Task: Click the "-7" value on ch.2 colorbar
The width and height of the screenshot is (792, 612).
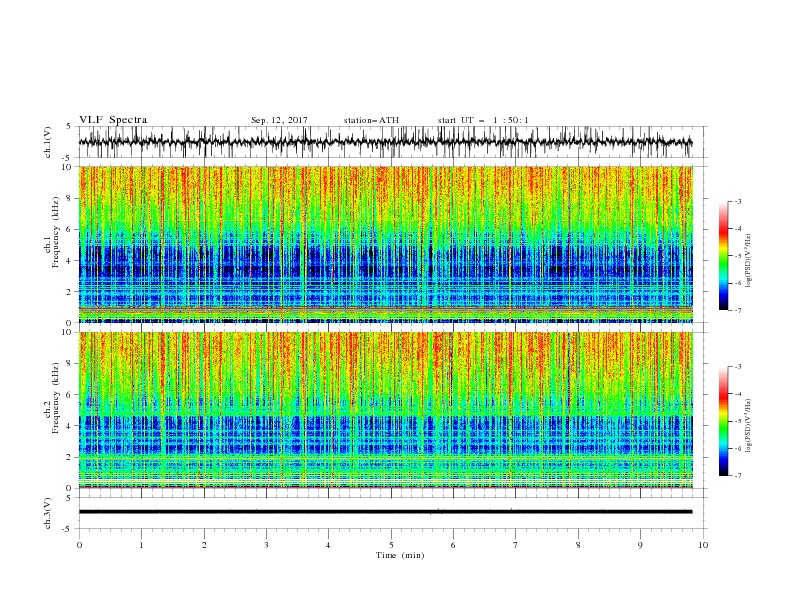Action: pos(737,476)
